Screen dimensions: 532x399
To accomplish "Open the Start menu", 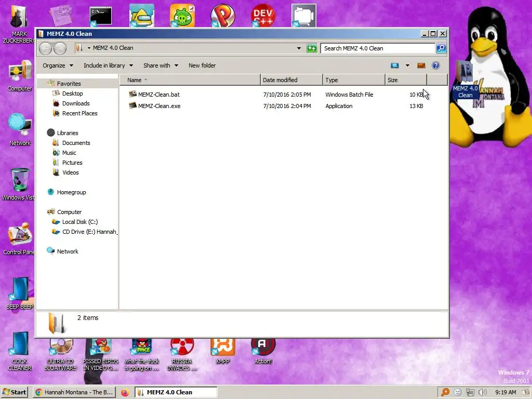I will (14, 392).
